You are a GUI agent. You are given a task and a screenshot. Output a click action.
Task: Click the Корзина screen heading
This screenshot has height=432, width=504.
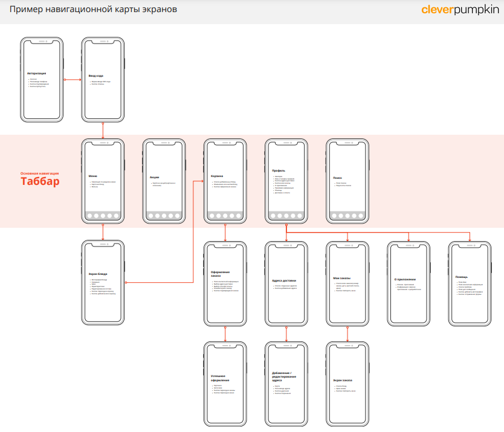click(x=217, y=176)
